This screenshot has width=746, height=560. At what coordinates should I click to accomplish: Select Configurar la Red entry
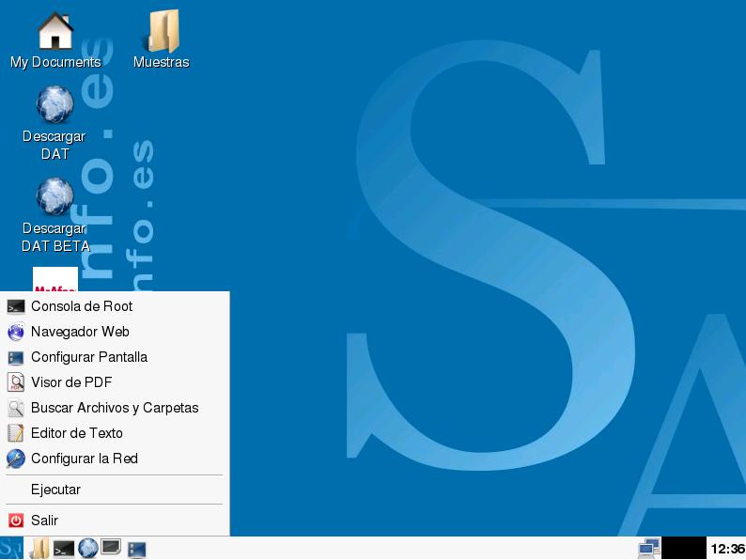115,459
